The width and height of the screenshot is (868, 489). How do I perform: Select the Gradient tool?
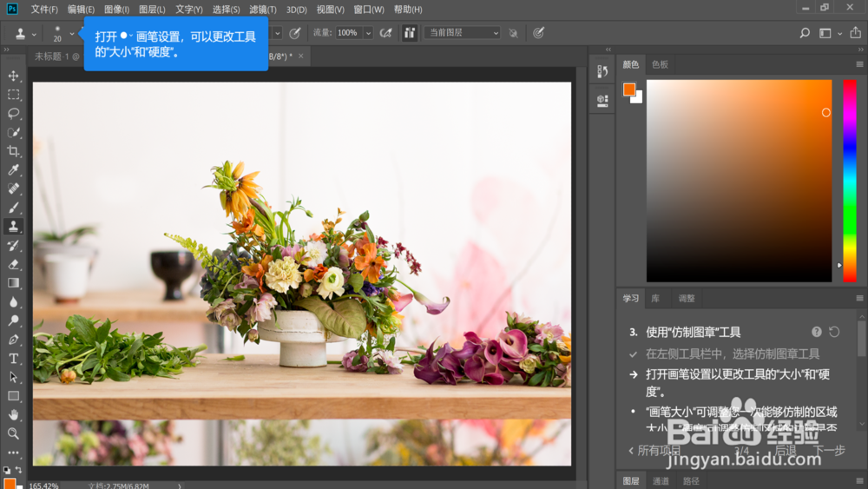coord(13,283)
